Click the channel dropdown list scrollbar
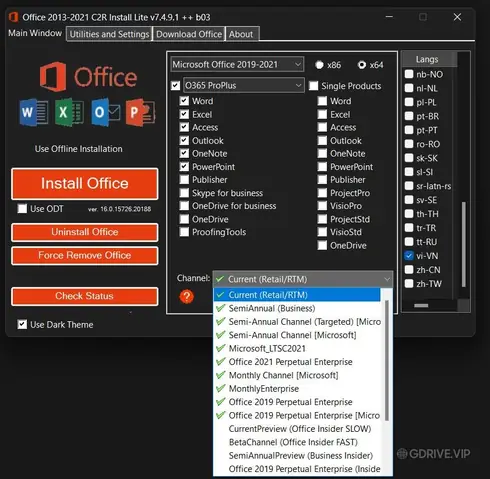This screenshot has width=490, height=479. click(387, 360)
